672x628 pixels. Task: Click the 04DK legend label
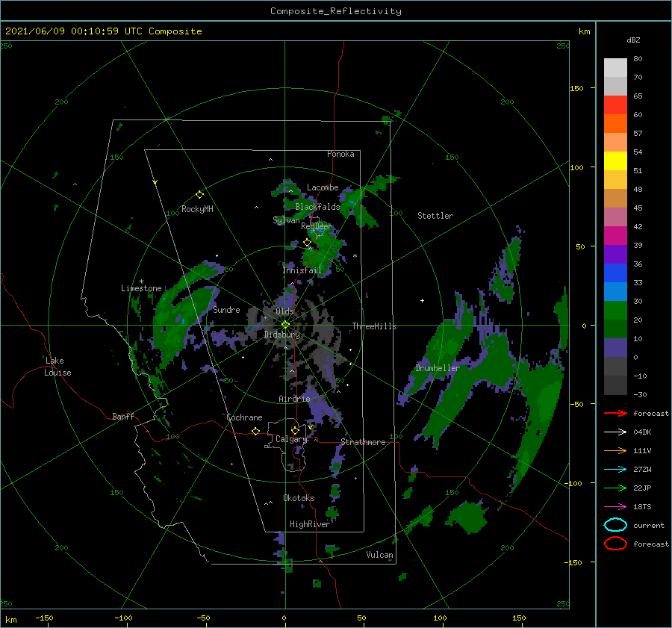tap(642, 432)
